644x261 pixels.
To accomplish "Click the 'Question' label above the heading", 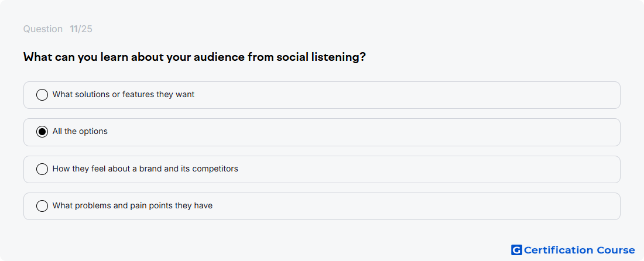I will pos(43,29).
